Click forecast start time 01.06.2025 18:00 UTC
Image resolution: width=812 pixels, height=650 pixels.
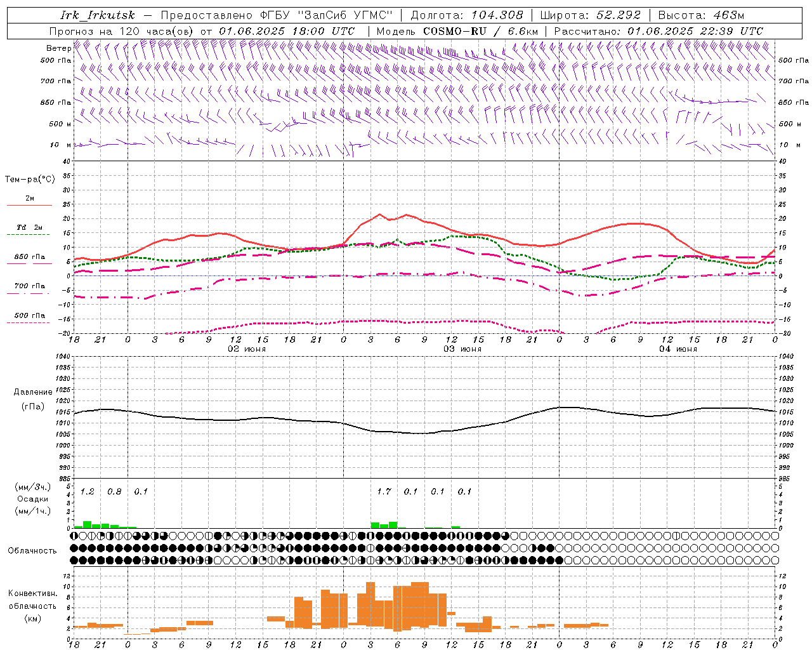pyautogui.click(x=287, y=31)
